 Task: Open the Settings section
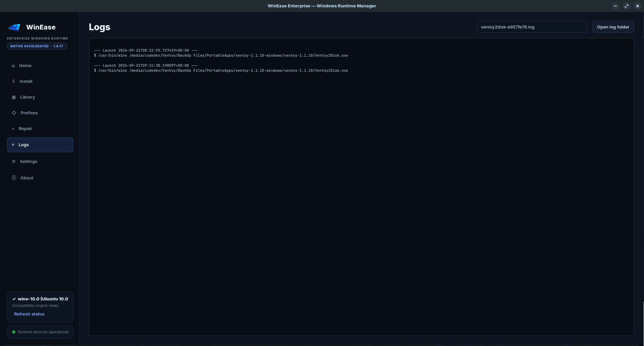(40, 162)
